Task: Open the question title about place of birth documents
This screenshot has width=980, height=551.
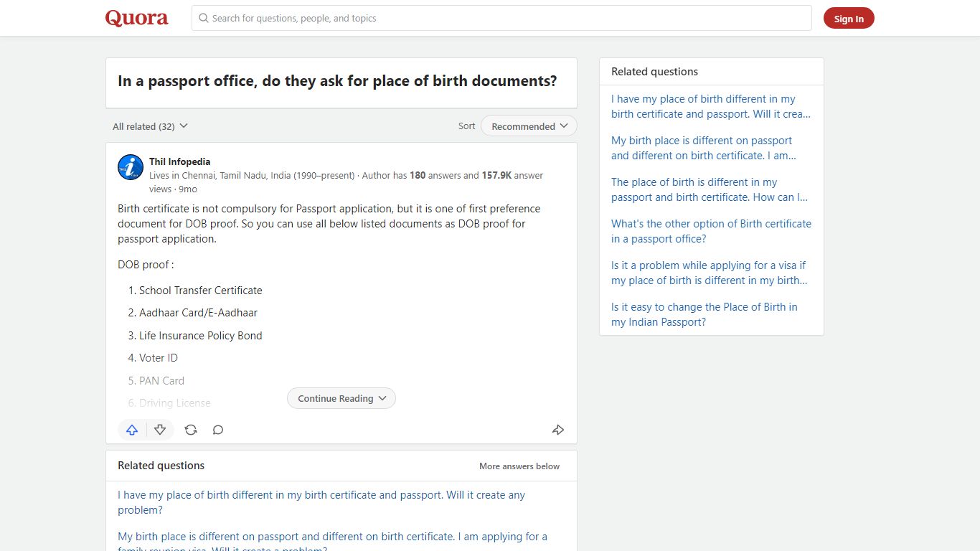Action: coord(337,81)
